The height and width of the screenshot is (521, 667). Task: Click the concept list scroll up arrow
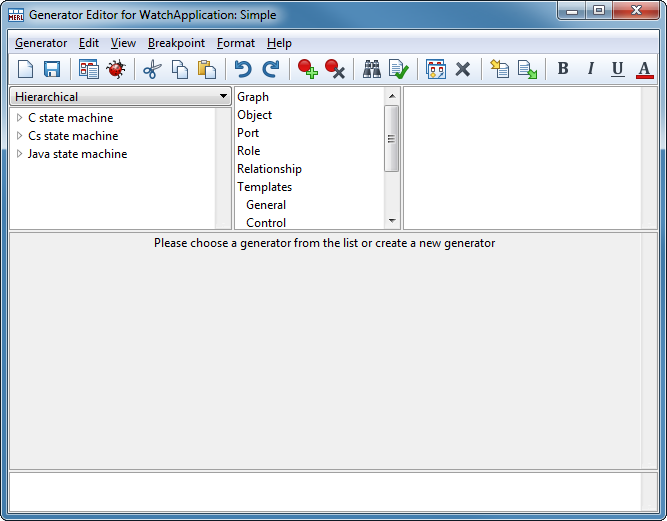[x=392, y=96]
